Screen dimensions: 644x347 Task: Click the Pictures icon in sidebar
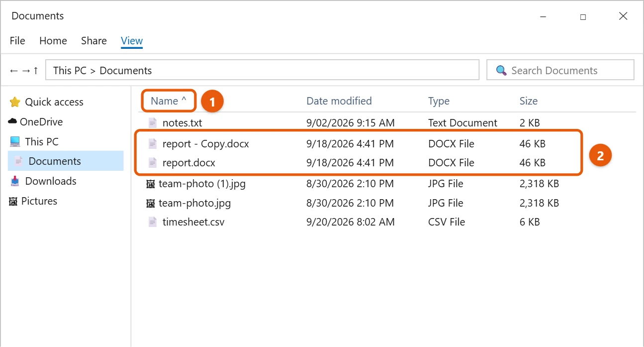13,201
